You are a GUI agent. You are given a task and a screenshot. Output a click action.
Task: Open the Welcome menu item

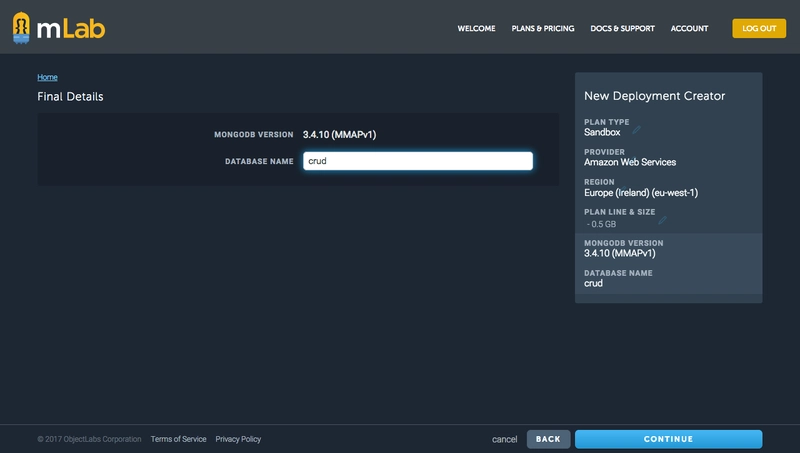(476, 29)
